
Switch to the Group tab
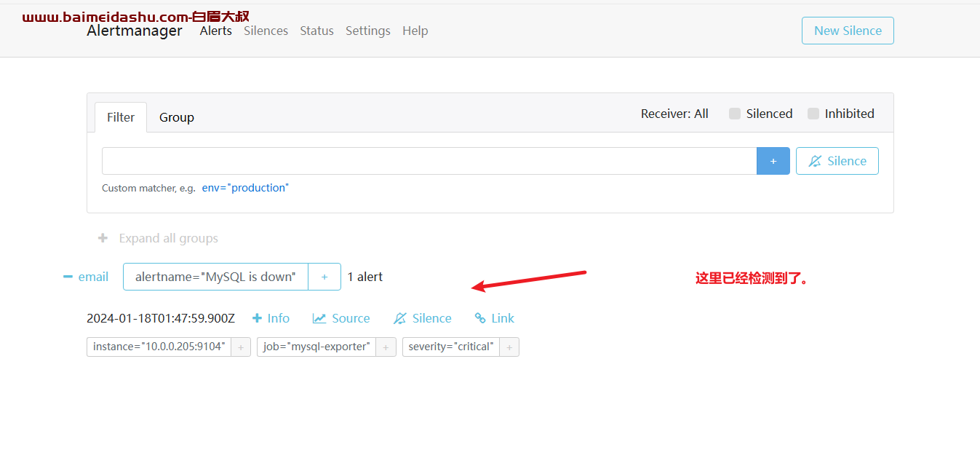[177, 117]
